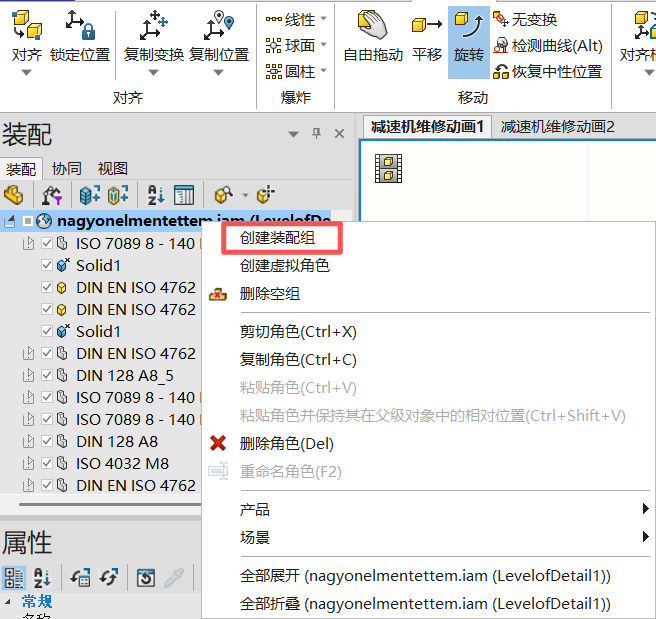Choose 剪切角色(Ctrl+X) from context menu
Viewport: 656px width, 619px height.
[298, 332]
